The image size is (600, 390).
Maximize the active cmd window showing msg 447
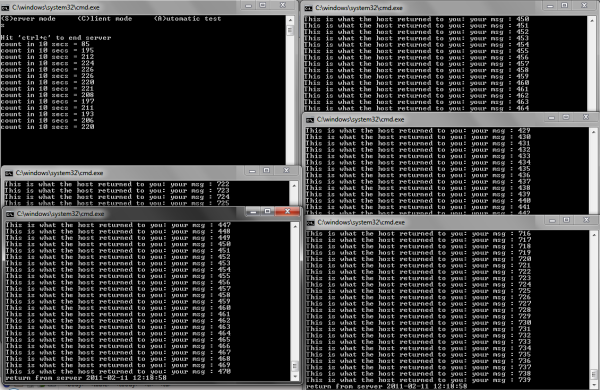pyautogui.click(x=267, y=211)
